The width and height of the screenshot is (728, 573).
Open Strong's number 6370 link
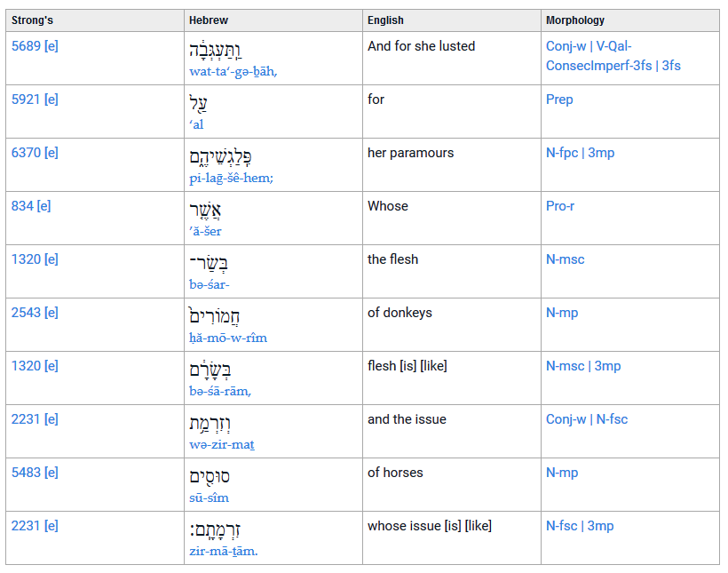pyautogui.click(x=26, y=153)
